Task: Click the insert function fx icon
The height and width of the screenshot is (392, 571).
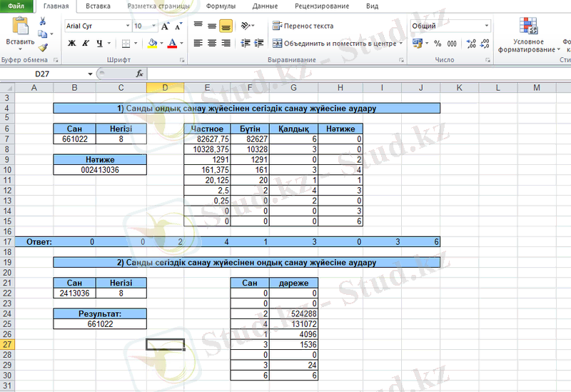Action: 139,74
